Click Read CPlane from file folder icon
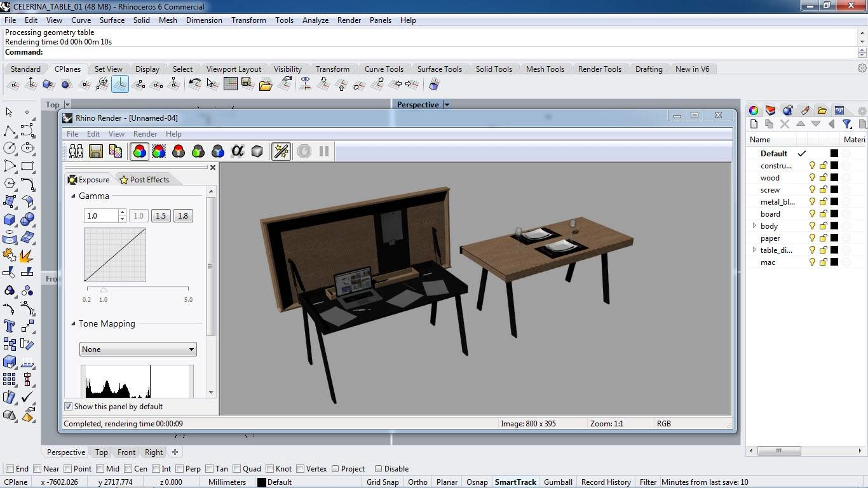868x488 pixels. tap(266, 84)
